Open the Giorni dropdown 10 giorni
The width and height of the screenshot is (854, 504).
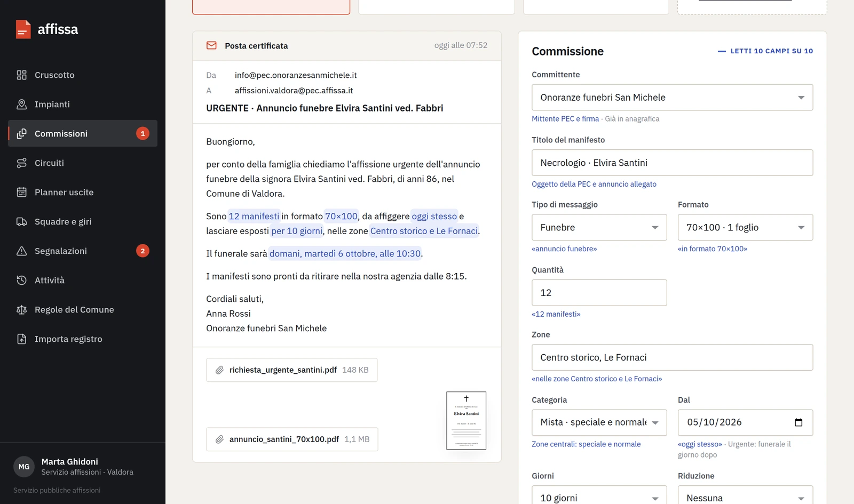click(x=599, y=495)
